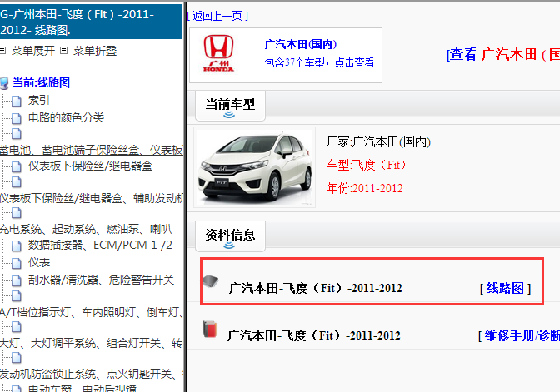
Task: Open A/T档位指示灯、车内照明灯 item
Action: [92, 312]
